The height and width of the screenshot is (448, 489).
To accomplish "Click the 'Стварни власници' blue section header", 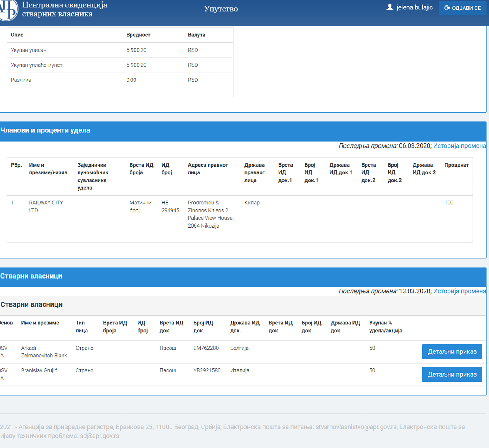I will 31,276.
